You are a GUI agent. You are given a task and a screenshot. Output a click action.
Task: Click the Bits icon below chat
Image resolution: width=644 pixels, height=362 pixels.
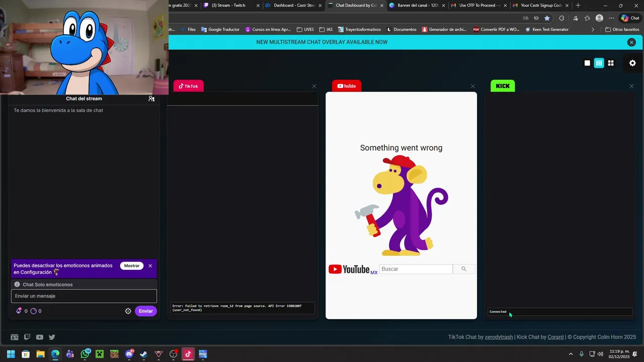[19, 311]
